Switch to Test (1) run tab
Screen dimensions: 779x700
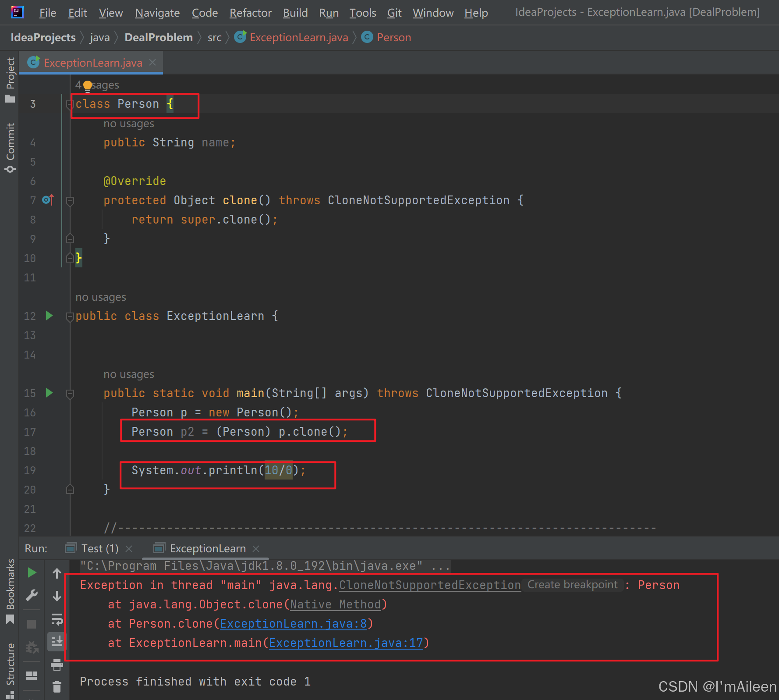tap(99, 548)
